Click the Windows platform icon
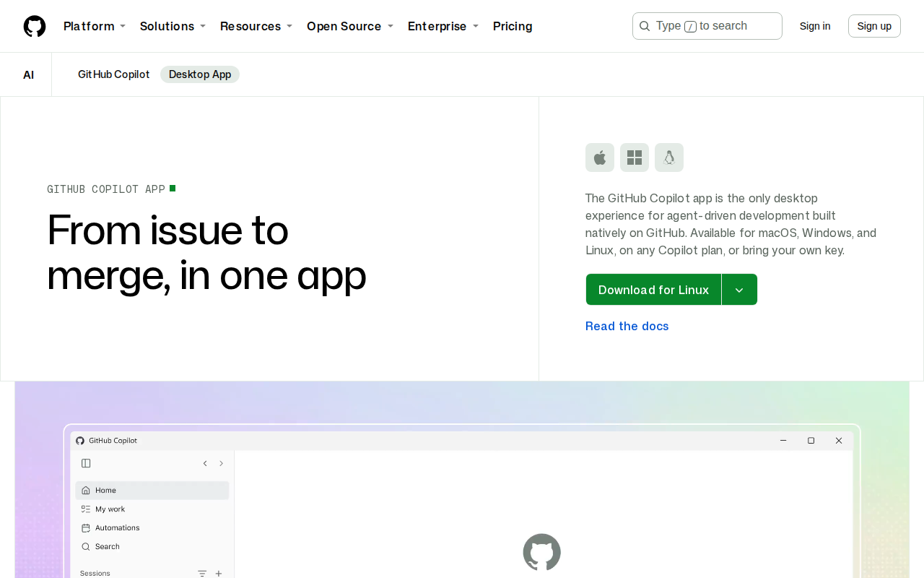The height and width of the screenshot is (578, 924). pos(635,158)
